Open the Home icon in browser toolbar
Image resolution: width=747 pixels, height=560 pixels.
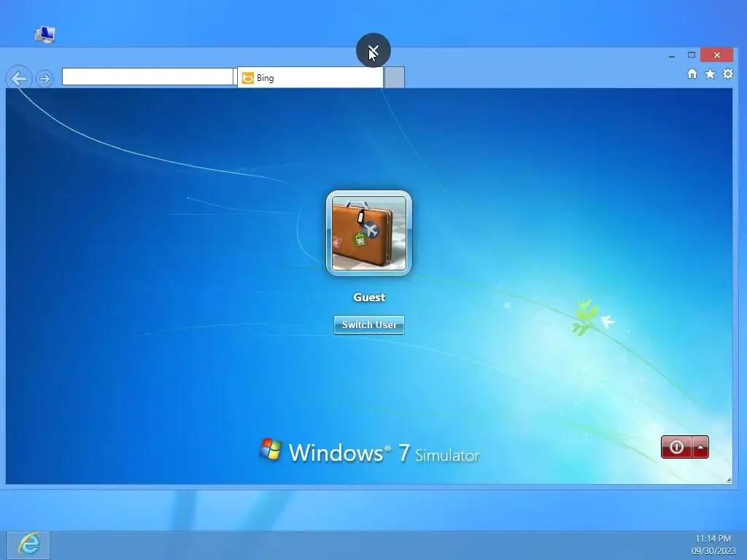point(692,74)
